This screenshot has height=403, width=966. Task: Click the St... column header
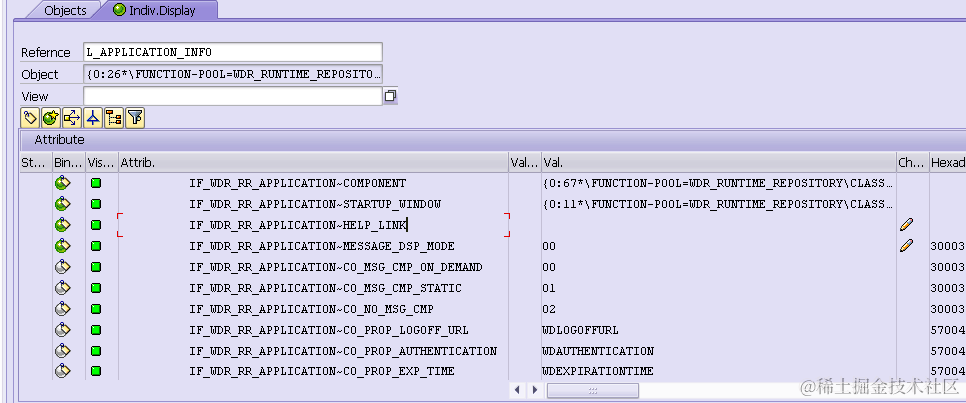click(x=35, y=163)
